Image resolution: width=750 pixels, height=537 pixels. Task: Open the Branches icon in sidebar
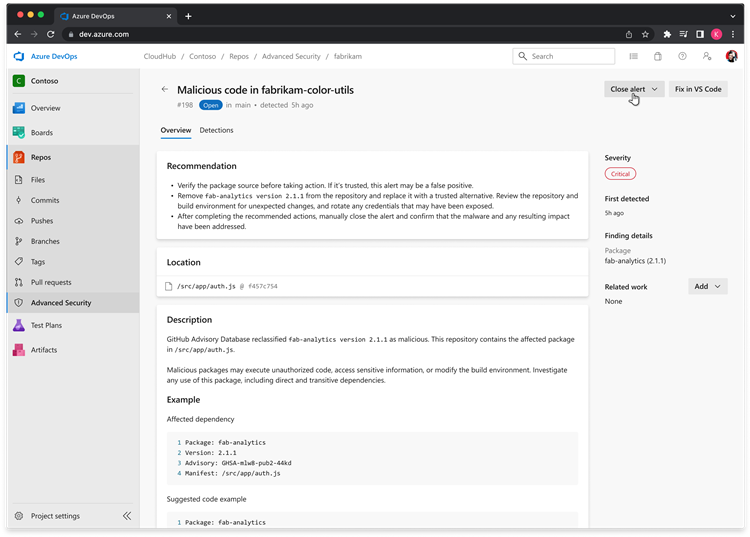[x=19, y=241]
